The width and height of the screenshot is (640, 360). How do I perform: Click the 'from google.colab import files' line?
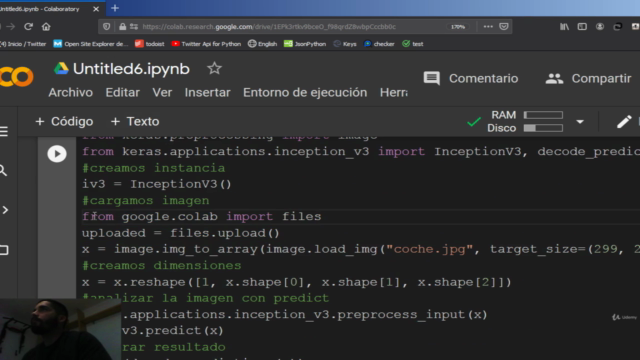pyautogui.click(x=202, y=217)
